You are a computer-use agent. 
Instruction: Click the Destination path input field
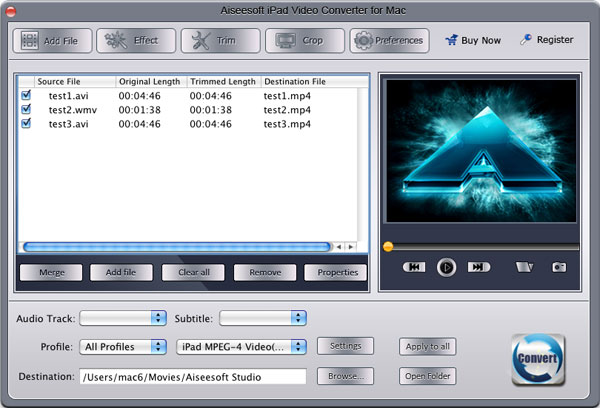click(x=193, y=377)
